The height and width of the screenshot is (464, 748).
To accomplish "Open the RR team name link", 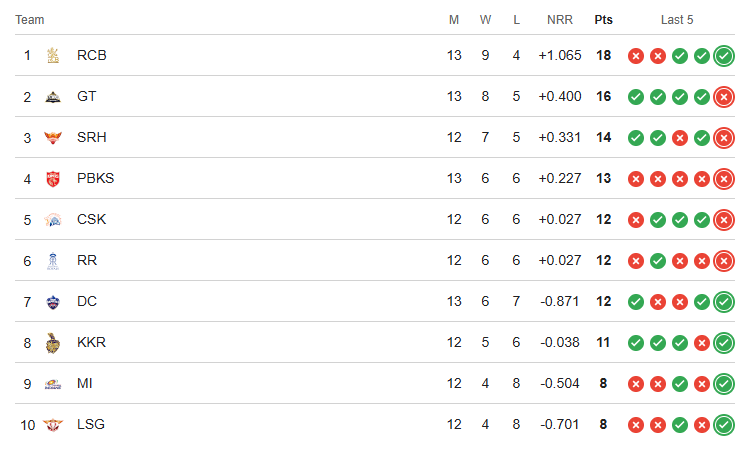I will coord(87,260).
